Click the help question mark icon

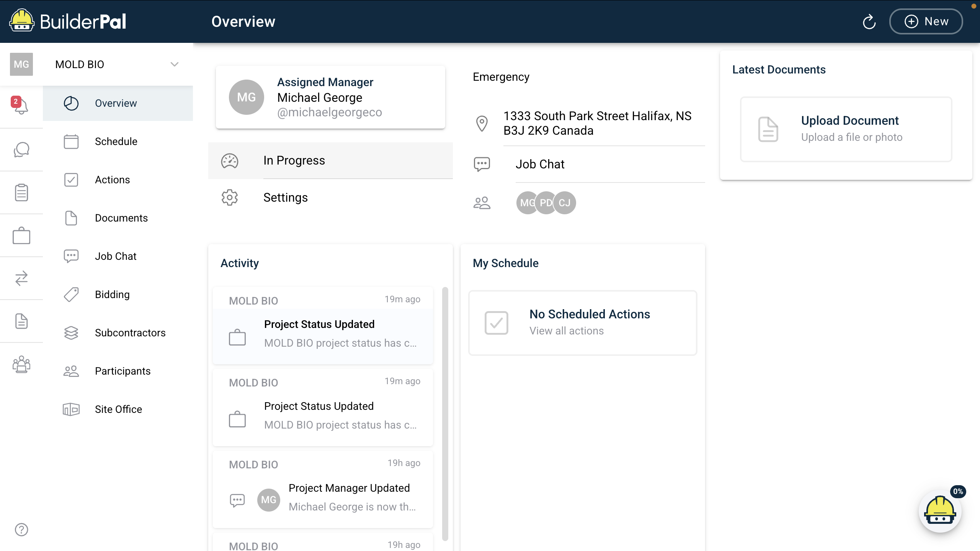coord(21,530)
